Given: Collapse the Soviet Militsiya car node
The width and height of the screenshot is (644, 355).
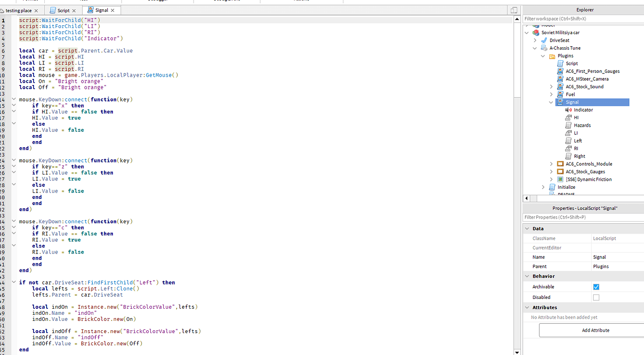Looking at the screenshot, I should [x=527, y=33].
